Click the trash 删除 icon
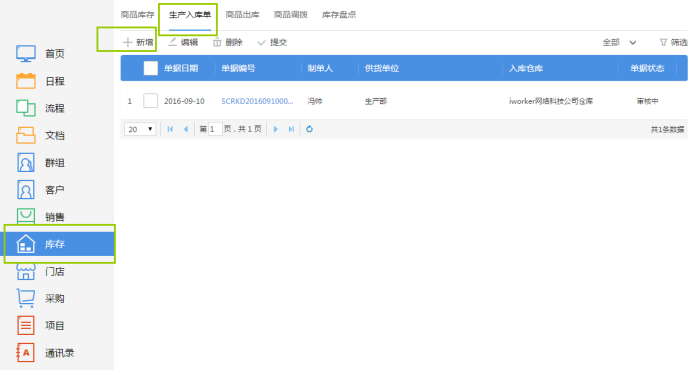698x370 pixels. pos(217,42)
